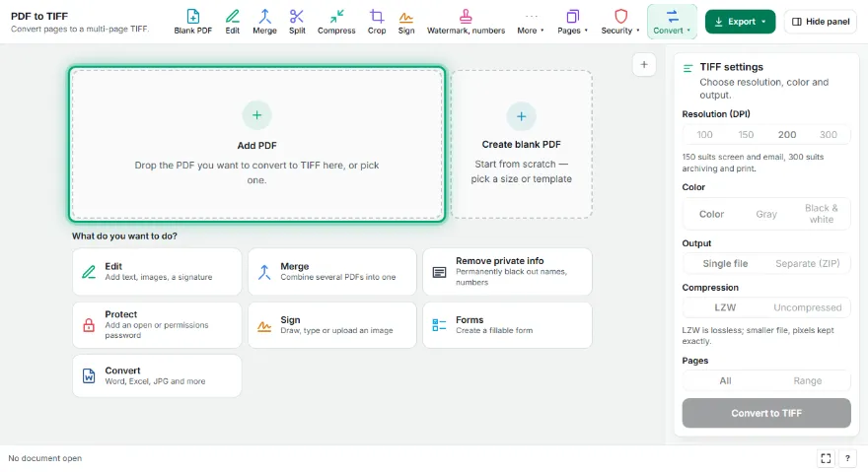Activate the Crop tool
This screenshot has height=472, width=868.
[377, 22]
